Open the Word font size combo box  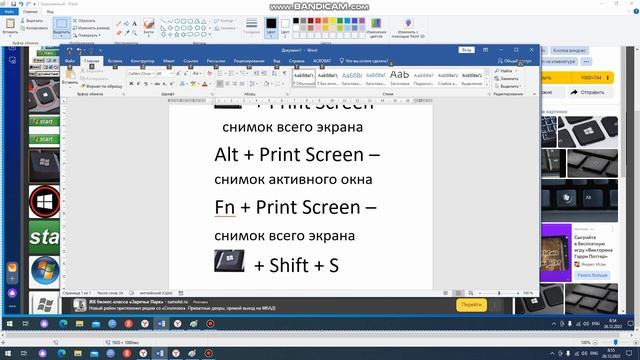tap(165, 73)
